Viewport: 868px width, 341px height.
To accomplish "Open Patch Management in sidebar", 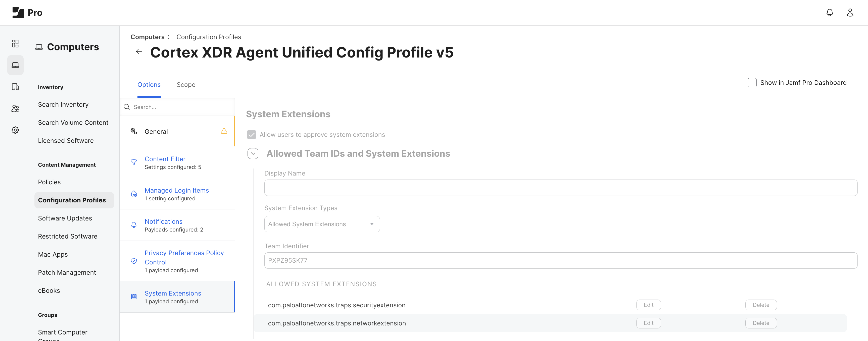I will pos(67,273).
